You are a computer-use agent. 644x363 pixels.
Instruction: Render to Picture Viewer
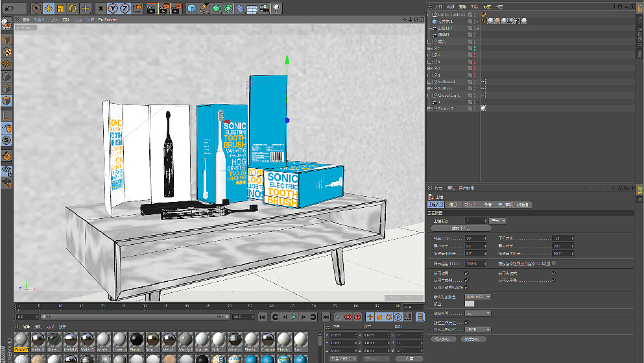click(x=164, y=8)
